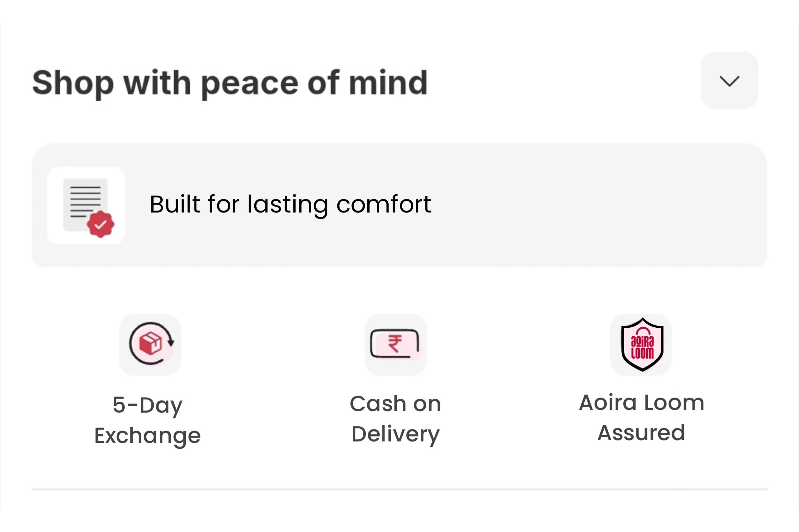Collapse the Shop with peace of mind section
The height and width of the screenshot is (532, 799).
coord(729,80)
